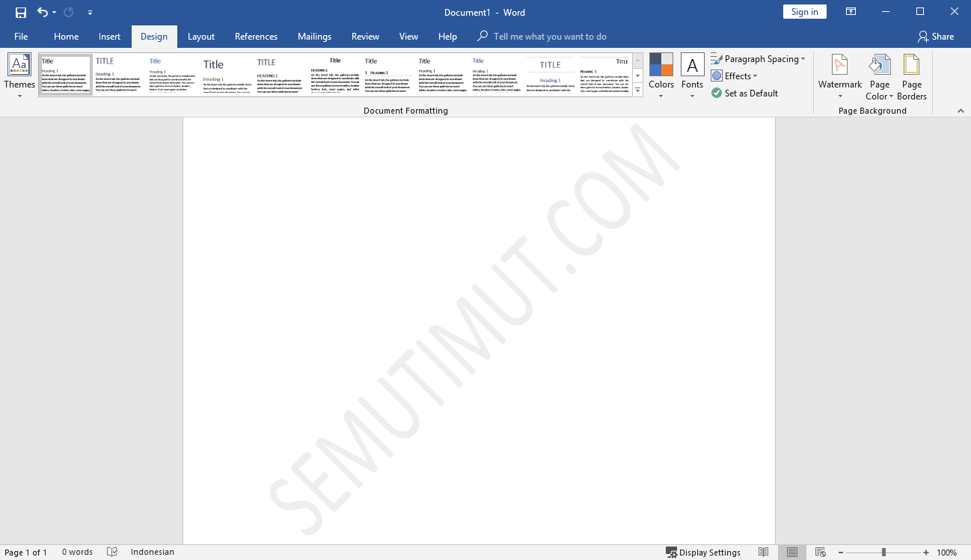971x560 pixels.
Task: Click Set as Default
Action: click(x=745, y=93)
